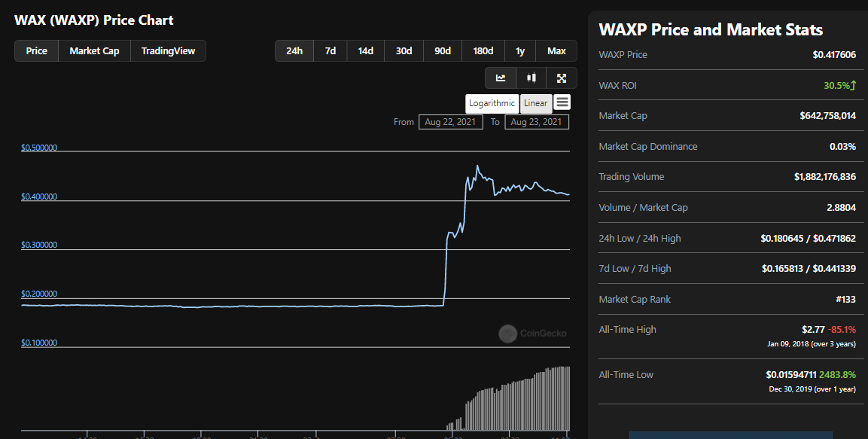868x439 pixels.
Task: Choose Max time range
Action: coord(556,51)
